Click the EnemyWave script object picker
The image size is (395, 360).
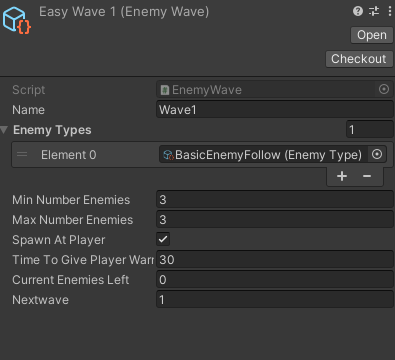384,89
